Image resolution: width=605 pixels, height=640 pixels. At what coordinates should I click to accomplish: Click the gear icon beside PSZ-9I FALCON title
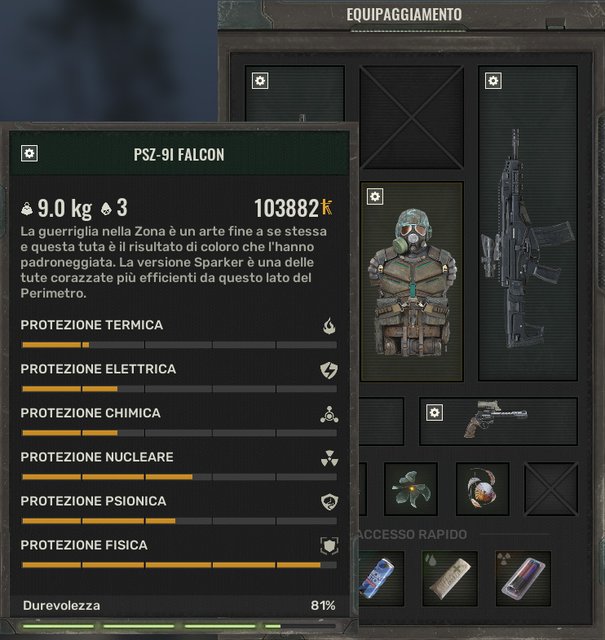(29, 153)
